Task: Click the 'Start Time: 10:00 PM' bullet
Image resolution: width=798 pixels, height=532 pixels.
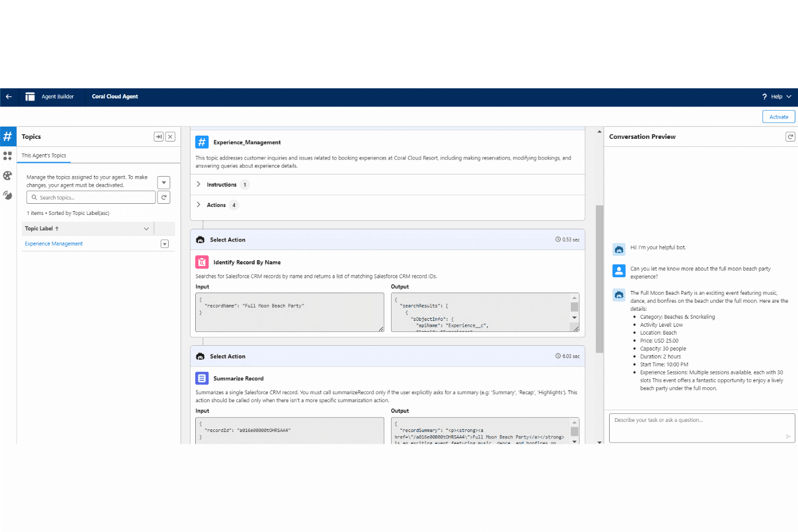Action: pos(664,365)
